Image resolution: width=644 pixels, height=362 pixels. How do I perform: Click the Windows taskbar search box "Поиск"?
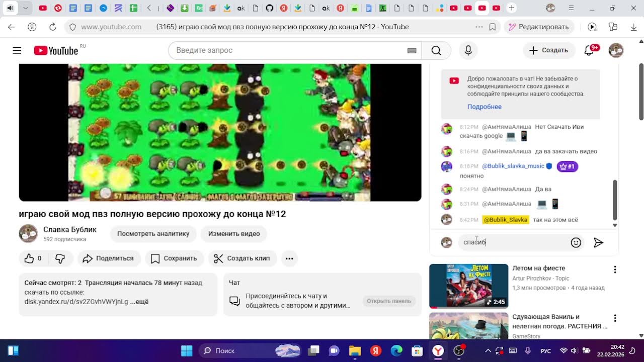point(250,350)
